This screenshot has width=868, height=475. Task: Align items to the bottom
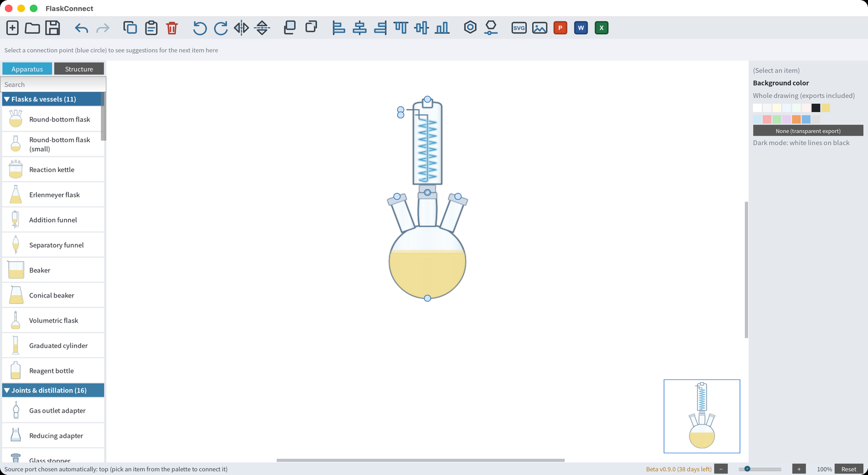pos(443,28)
